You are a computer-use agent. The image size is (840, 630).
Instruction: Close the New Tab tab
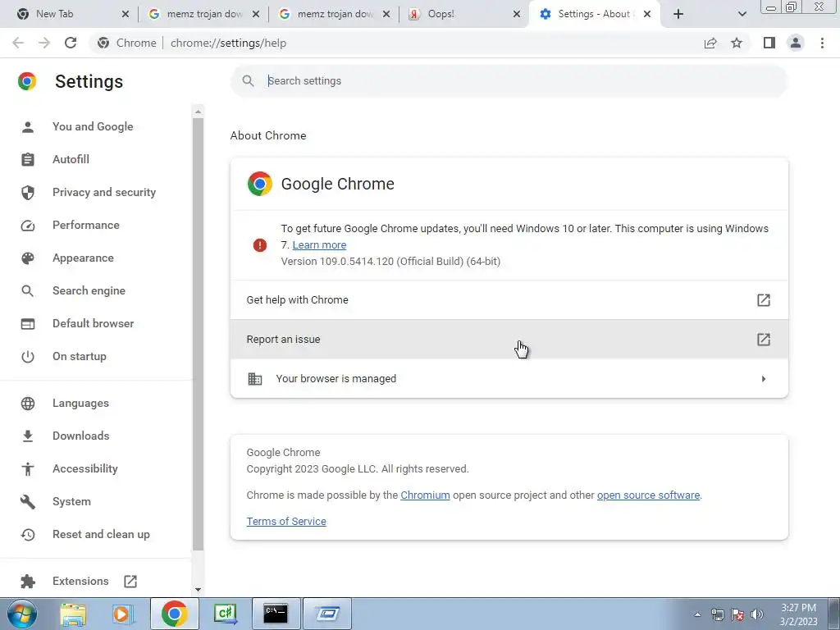[126, 14]
